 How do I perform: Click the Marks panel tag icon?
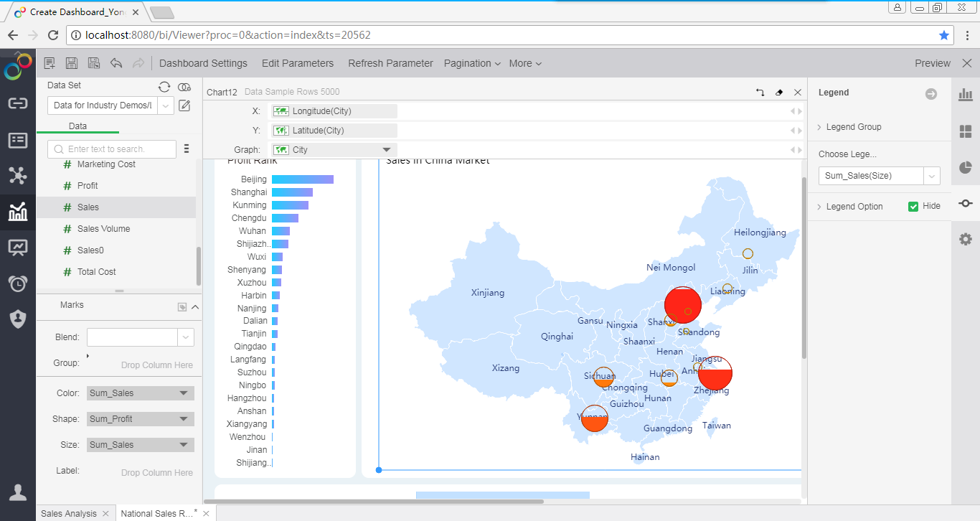[x=182, y=307]
